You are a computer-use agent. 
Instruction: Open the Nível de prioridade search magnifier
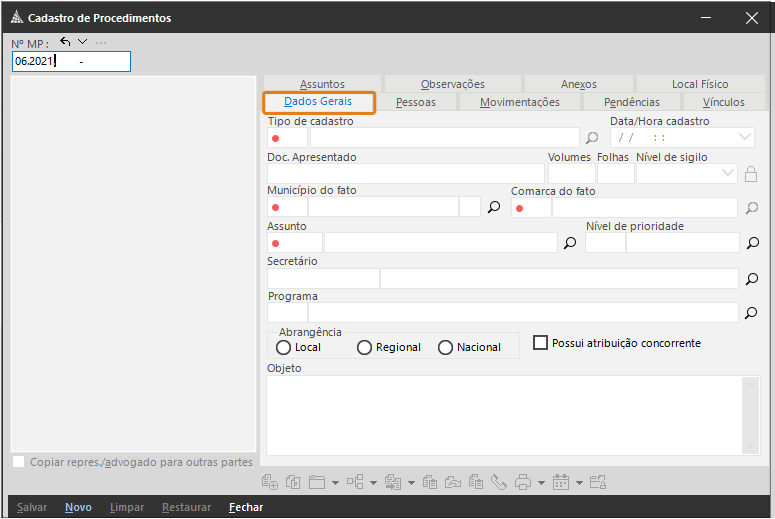pos(752,243)
